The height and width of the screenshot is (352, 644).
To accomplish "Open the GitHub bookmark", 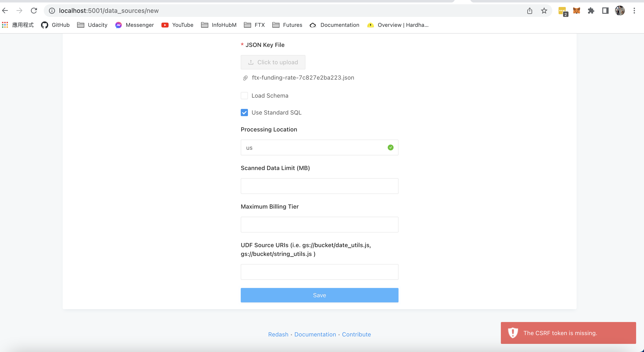I will [55, 25].
